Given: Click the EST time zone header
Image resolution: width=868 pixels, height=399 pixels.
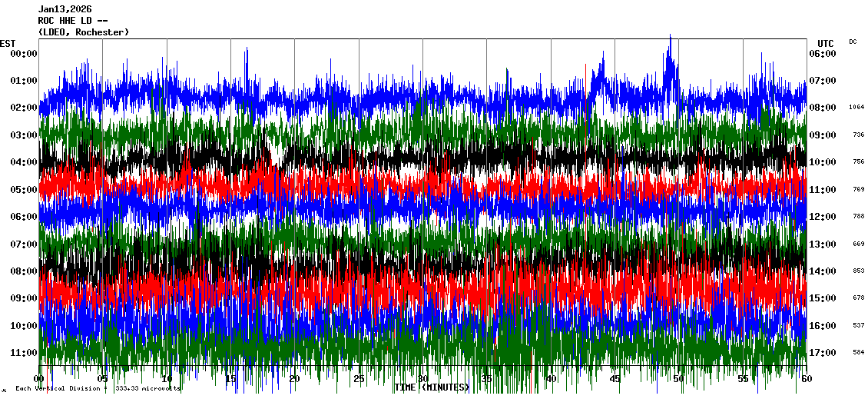Looking at the screenshot, I should [x=8, y=43].
